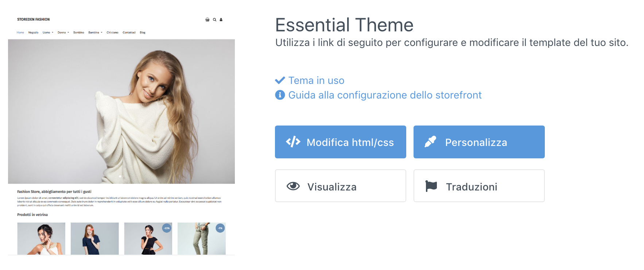Open the Blog menu item in preview
Screen dimensions: 644x270
(143, 32)
